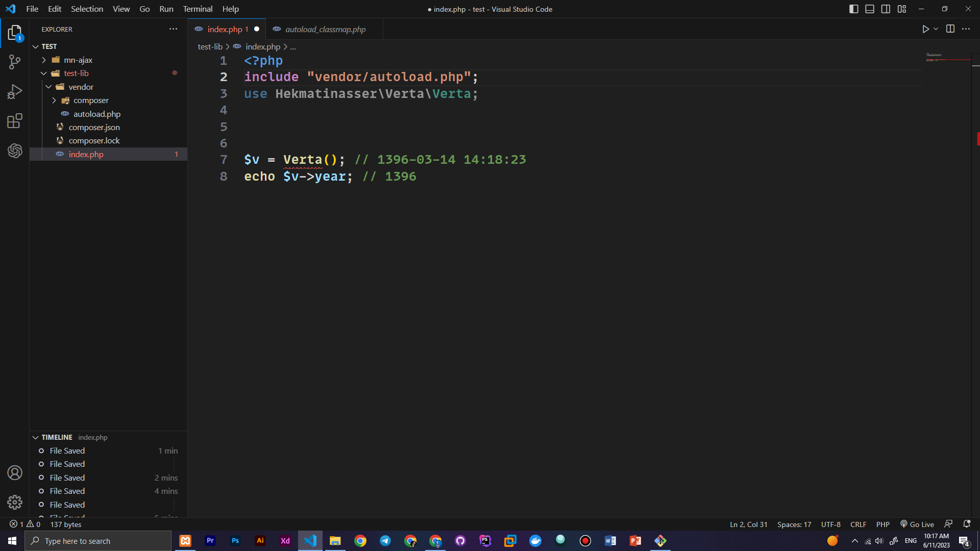Open the Help menu
The width and height of the screenshot is (980, 551).
click(230, 9)
